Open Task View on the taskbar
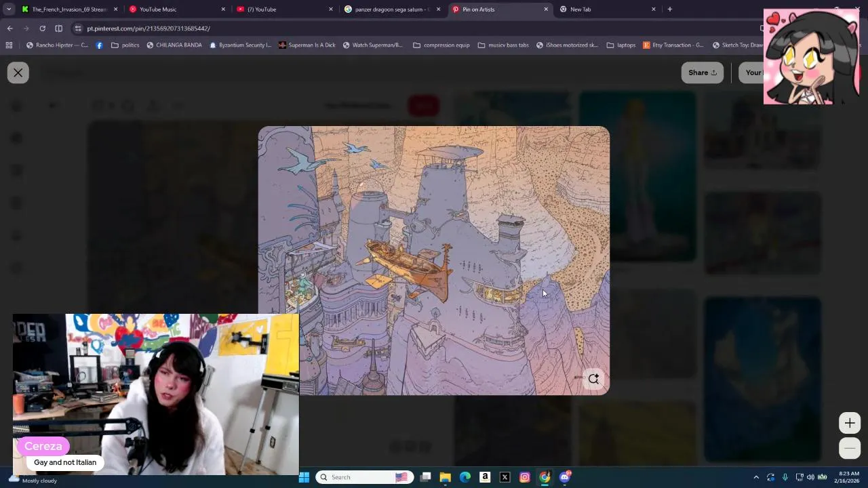This screenshot has height=488, width=868. point(425,477)
